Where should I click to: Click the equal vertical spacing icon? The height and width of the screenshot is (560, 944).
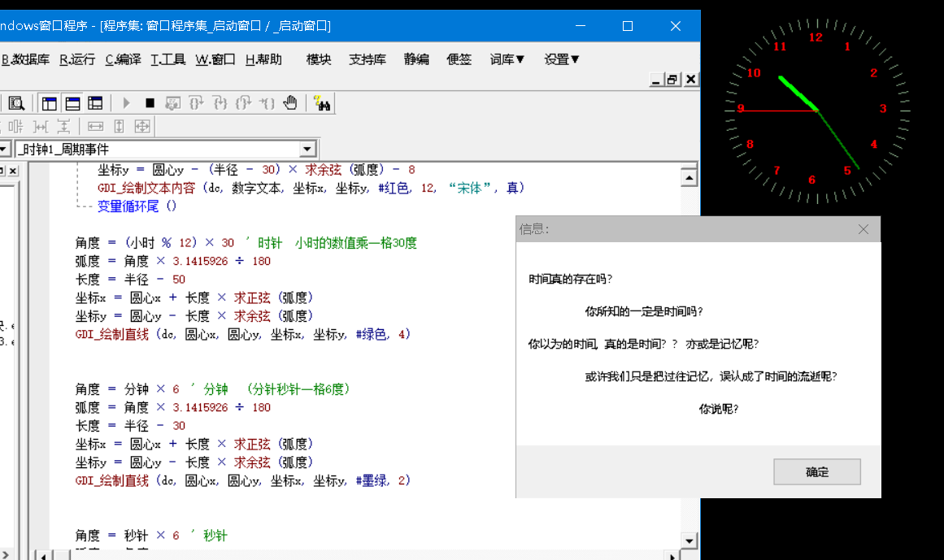click(63, 126)
